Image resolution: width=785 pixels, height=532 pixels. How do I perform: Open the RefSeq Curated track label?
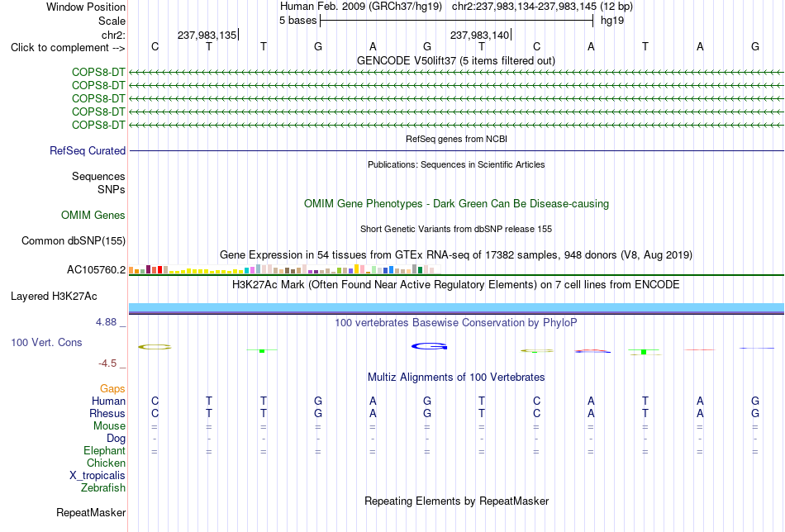(x=88, y=150)
